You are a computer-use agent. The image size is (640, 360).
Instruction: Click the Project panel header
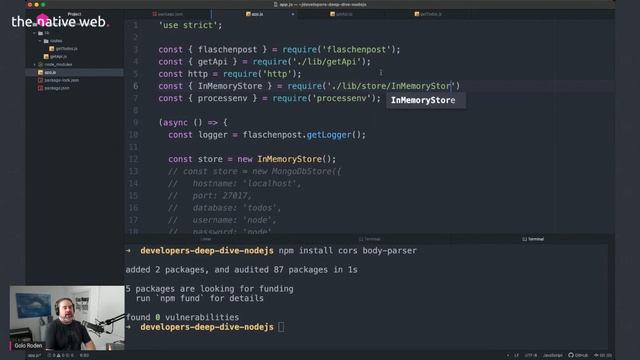[x=74, y=14]
